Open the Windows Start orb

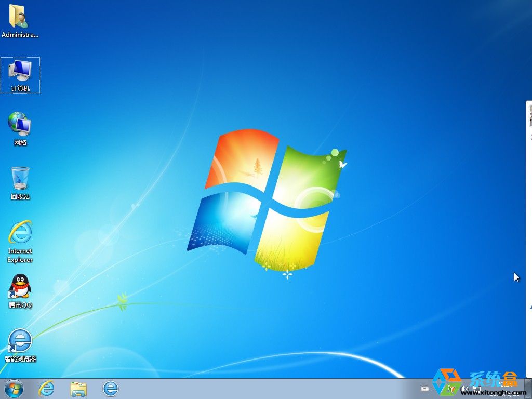pyautogui.click(x=14, y=389)
